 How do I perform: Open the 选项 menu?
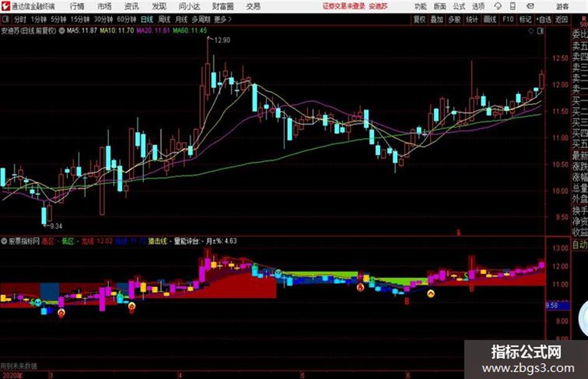(x=478, y=6)
